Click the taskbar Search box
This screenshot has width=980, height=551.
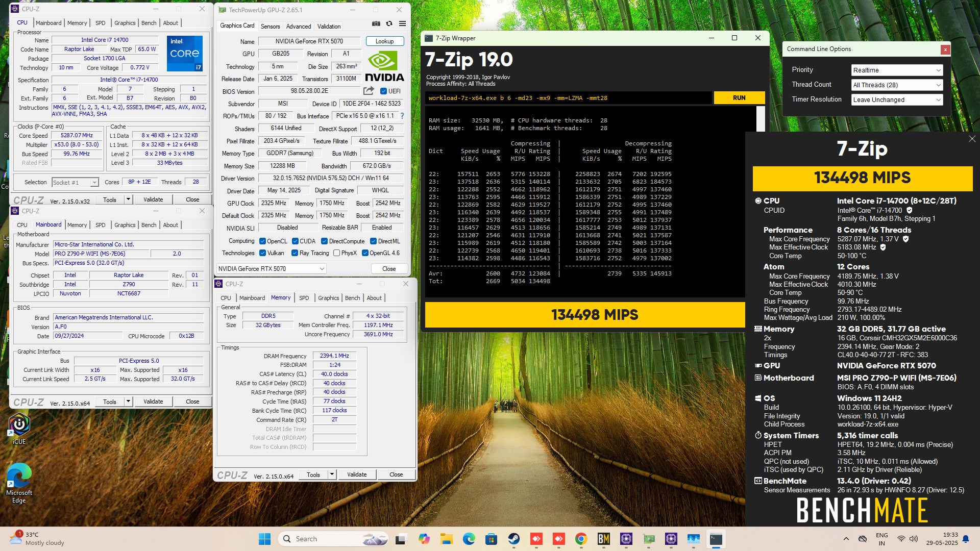click(x=334, y=539)
